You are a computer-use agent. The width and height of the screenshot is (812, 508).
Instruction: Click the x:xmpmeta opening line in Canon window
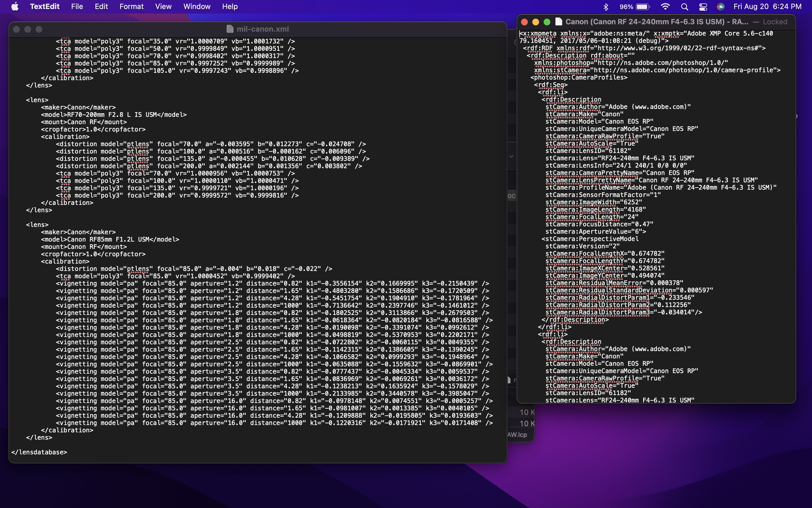pos(646,37)
